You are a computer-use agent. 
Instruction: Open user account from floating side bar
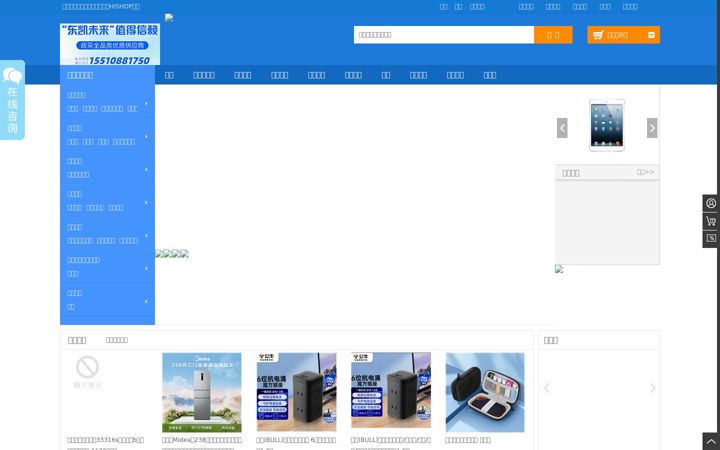click(711, 203)
